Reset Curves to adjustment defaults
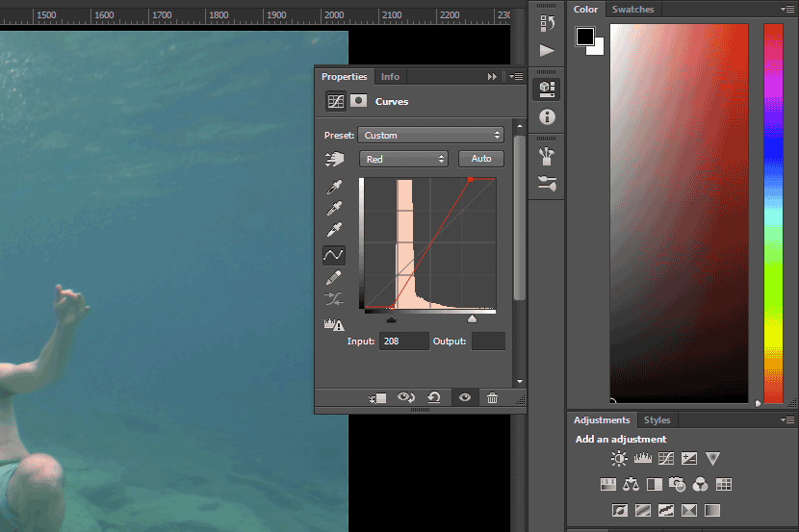This screenshot has height=532, width=799. pyautogui.click(x=434, y=397)
